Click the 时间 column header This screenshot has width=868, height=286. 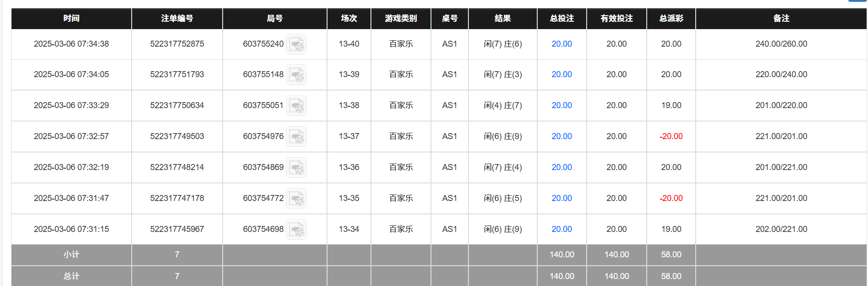click(71, 18)
